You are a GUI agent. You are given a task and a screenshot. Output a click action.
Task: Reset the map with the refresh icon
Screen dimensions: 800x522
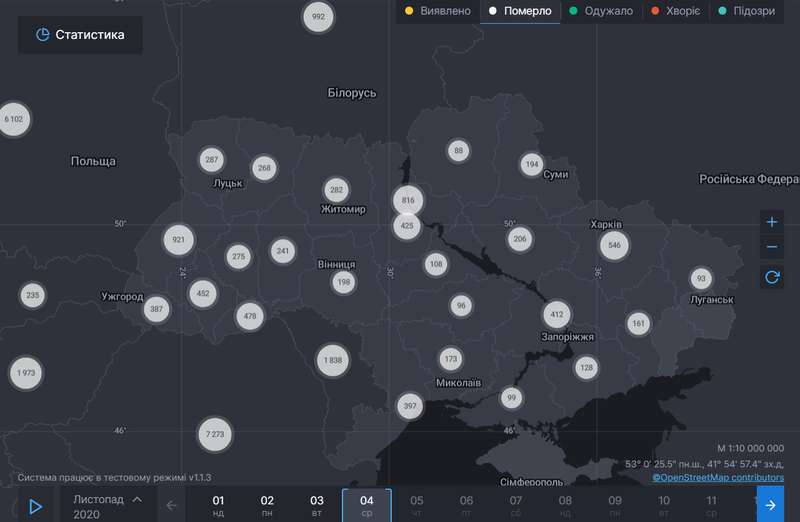click(771, 278)
